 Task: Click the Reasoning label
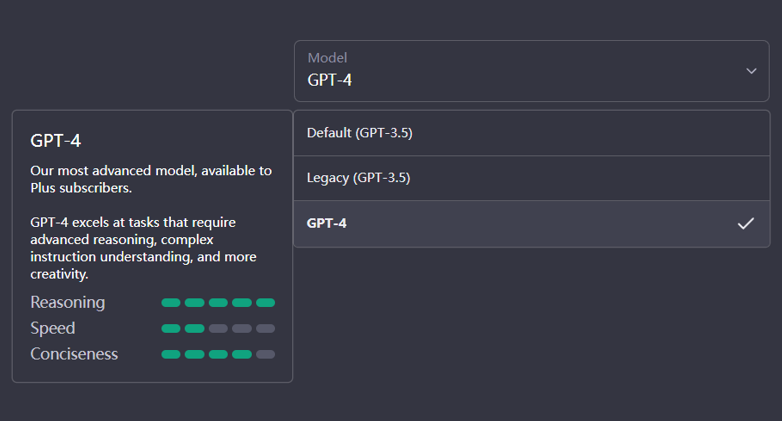tap(68, 303)
